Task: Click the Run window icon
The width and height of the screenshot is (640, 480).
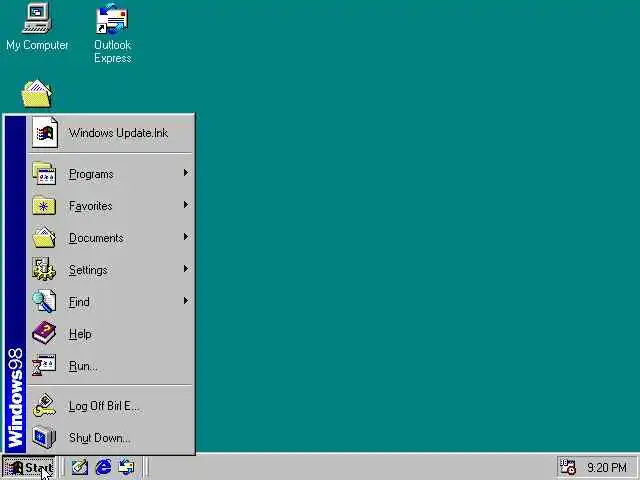Action: coord(44,365)
